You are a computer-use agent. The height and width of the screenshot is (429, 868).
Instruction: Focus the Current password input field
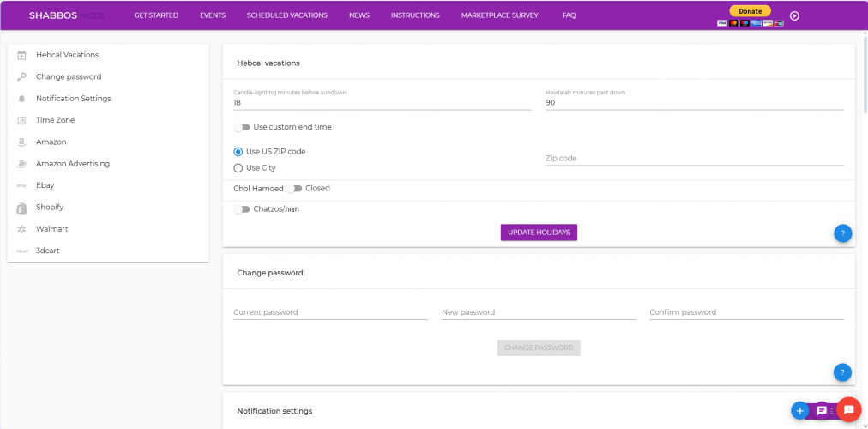[x=330, y=312]
